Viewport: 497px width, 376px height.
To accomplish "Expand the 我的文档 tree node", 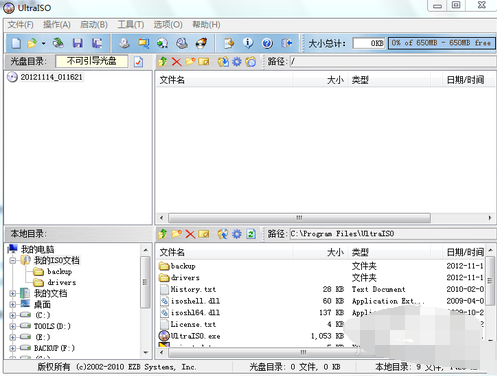I will click(x=13, y=293).
